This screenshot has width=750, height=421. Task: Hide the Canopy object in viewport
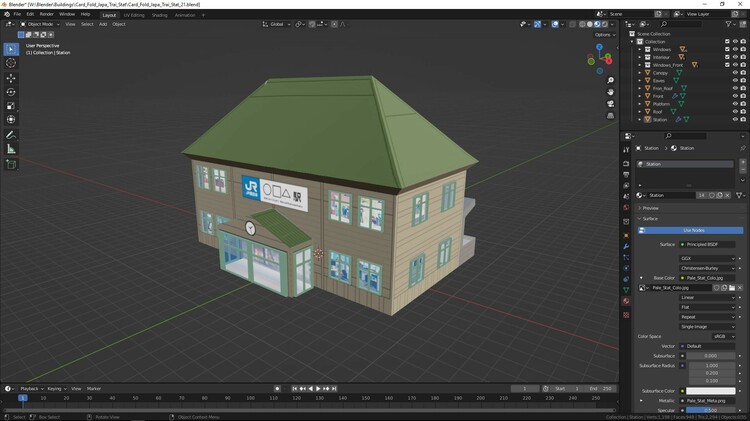pos(735,72)
